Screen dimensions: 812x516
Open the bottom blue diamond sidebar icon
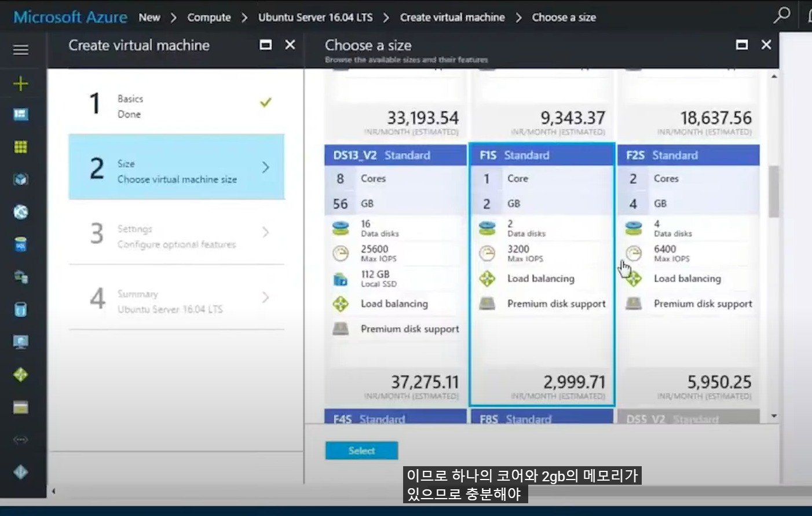pyautogui.click(x=21, y=473)
